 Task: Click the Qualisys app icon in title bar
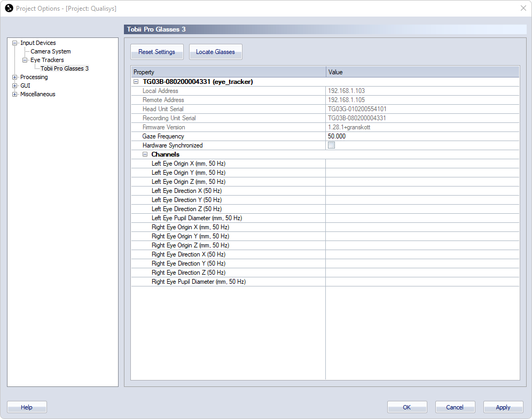[x=9, y=8]
